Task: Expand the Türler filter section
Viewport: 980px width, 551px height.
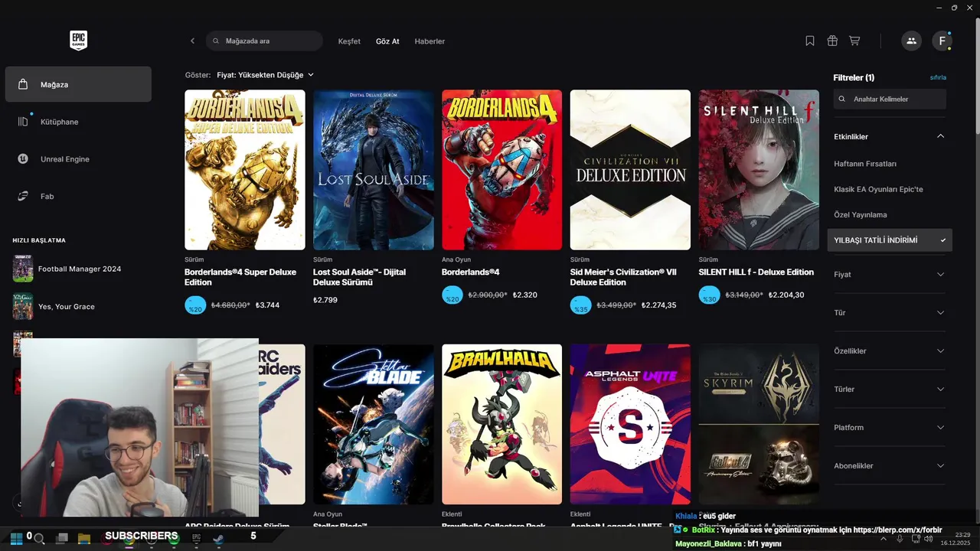Action: 890,390
